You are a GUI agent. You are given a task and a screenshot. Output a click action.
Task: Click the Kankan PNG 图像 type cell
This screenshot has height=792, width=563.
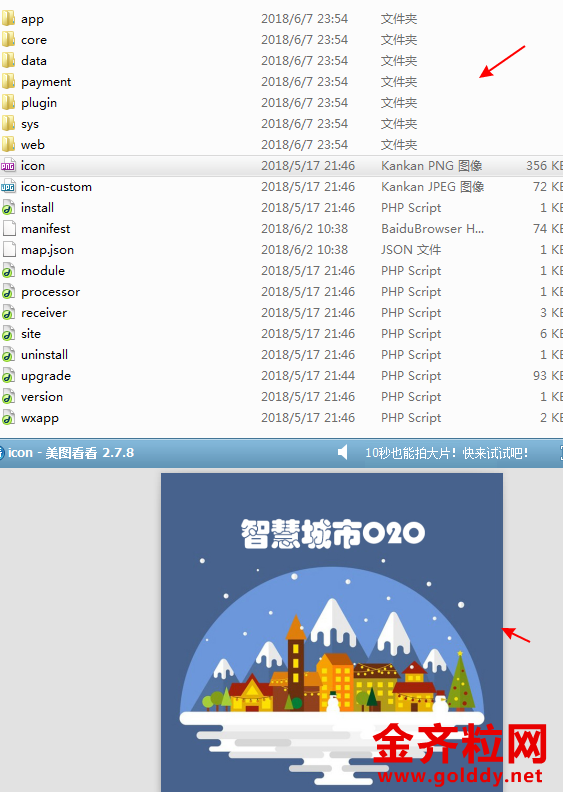432,166
